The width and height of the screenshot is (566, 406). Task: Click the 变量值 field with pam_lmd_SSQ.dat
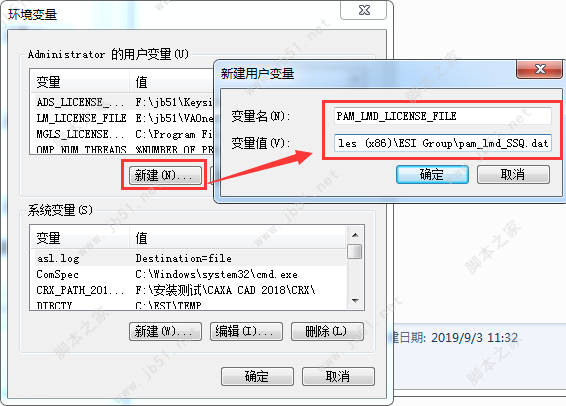(443, 143)
